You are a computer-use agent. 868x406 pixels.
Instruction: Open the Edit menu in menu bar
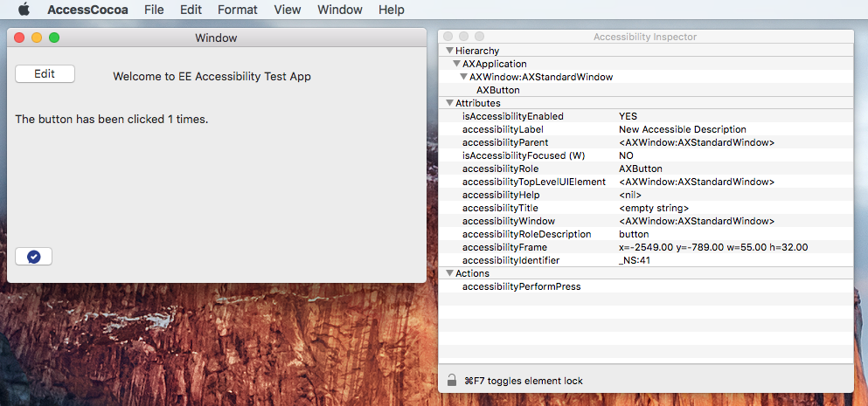pyautogui.click(x=191, y=10)
